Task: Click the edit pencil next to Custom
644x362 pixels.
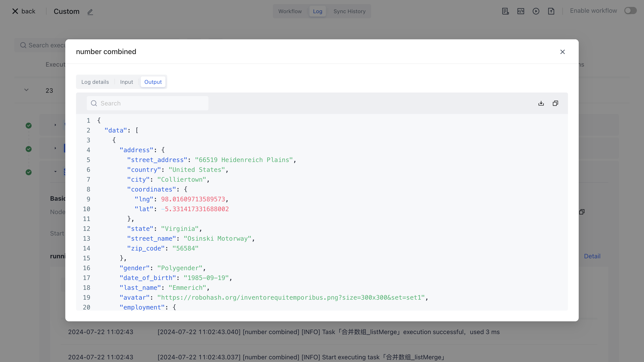Action: pyautogui.click(x=90, y=12)
